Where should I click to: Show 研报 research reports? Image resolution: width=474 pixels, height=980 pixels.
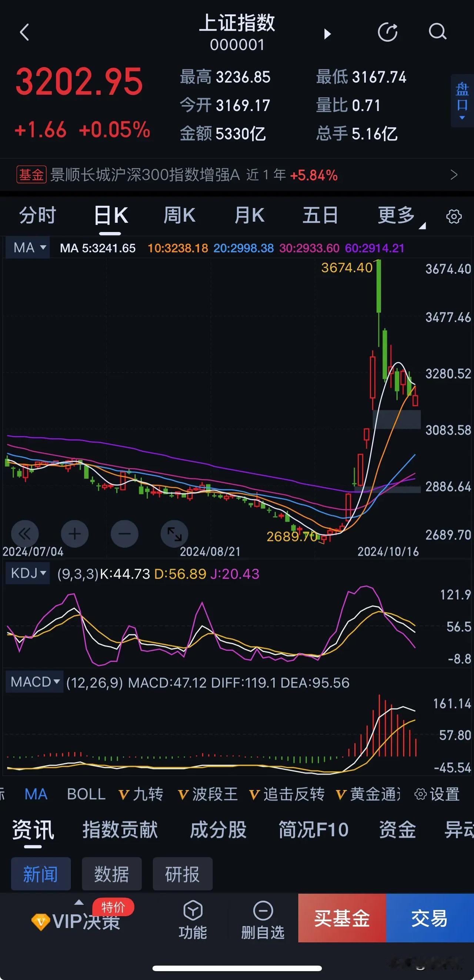182,874
